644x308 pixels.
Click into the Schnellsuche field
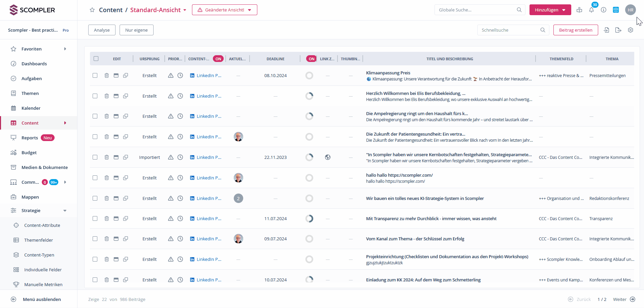click(x=509, y=30)
